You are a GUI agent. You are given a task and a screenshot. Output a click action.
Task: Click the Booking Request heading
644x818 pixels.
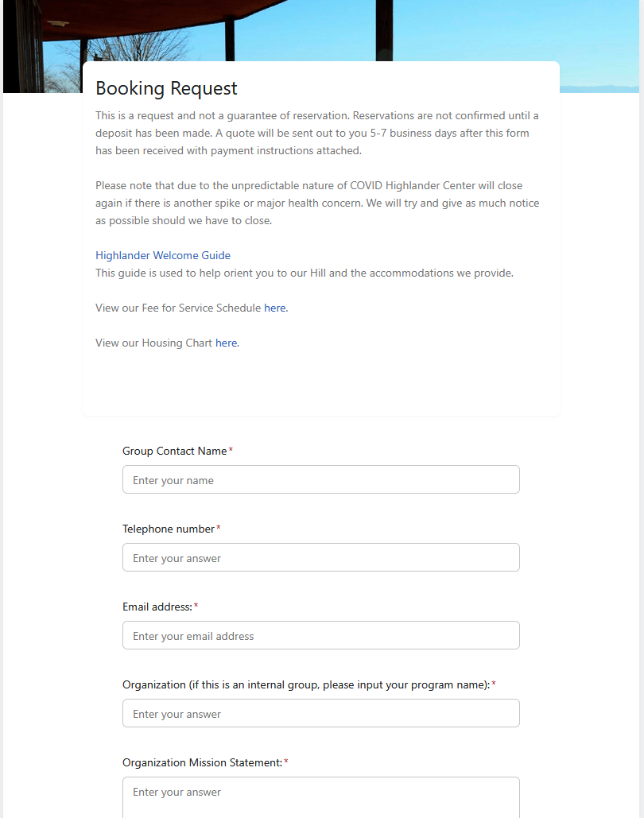tap(166, 88)
